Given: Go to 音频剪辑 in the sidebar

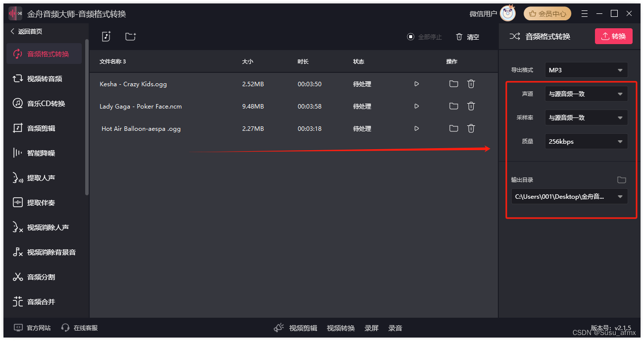Looking at the screenshot, I should pos(44,128).
